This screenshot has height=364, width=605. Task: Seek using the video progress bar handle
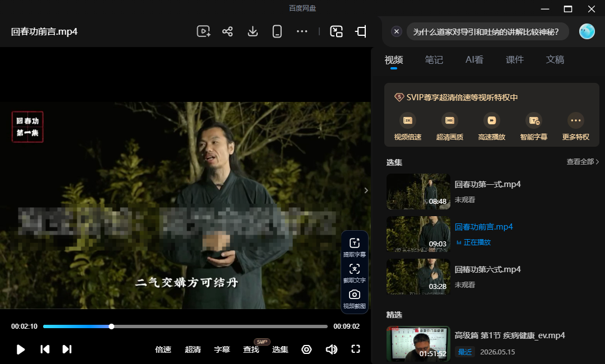111,326
